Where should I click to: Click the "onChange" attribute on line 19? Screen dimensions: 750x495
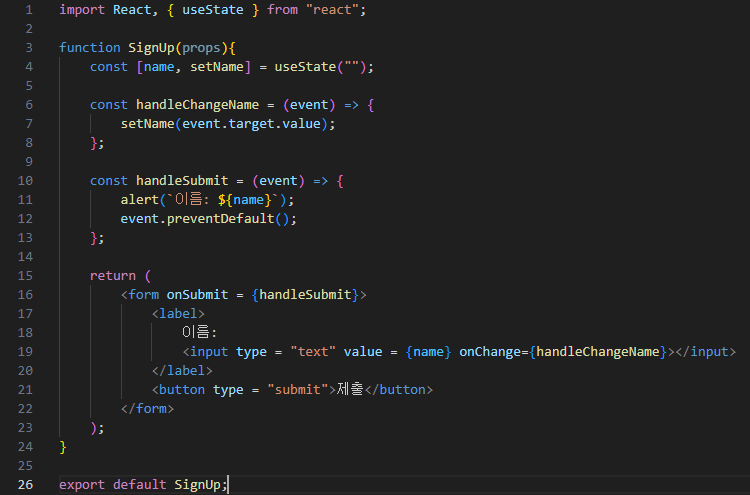pyautogui.click(x=490, y=352)
